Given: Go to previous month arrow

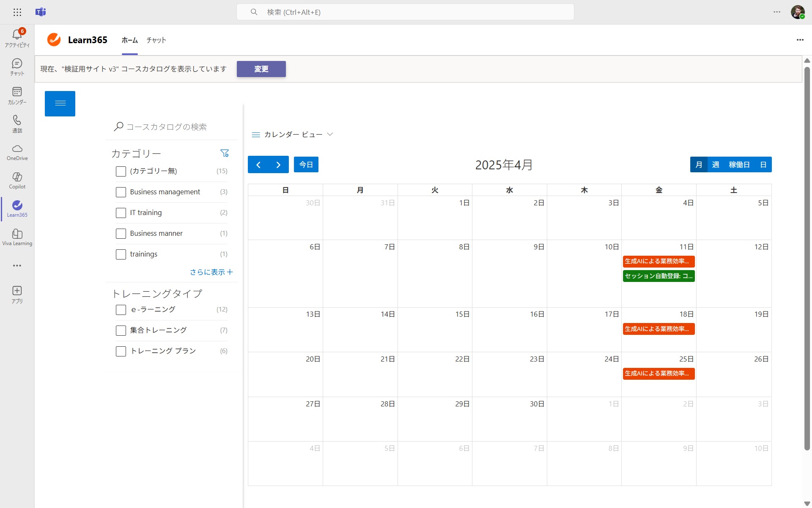Looking at the screenshot, I should pos(258,165).
